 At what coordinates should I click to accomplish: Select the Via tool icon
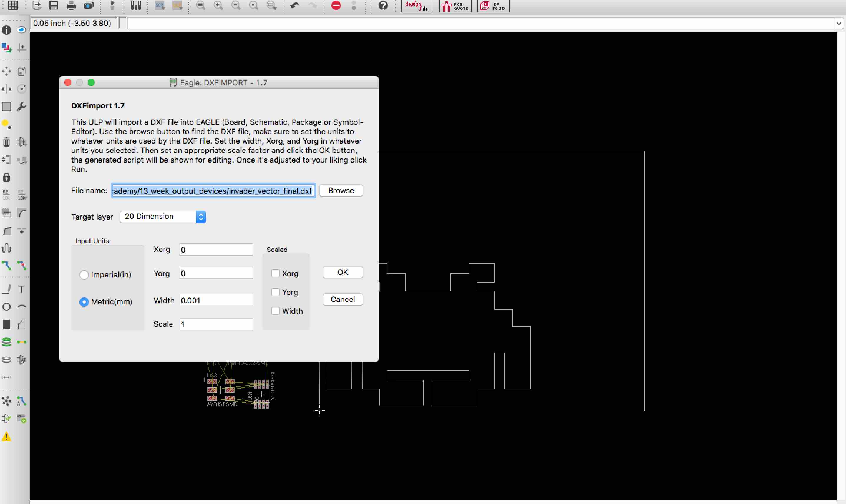pos(6,342)
